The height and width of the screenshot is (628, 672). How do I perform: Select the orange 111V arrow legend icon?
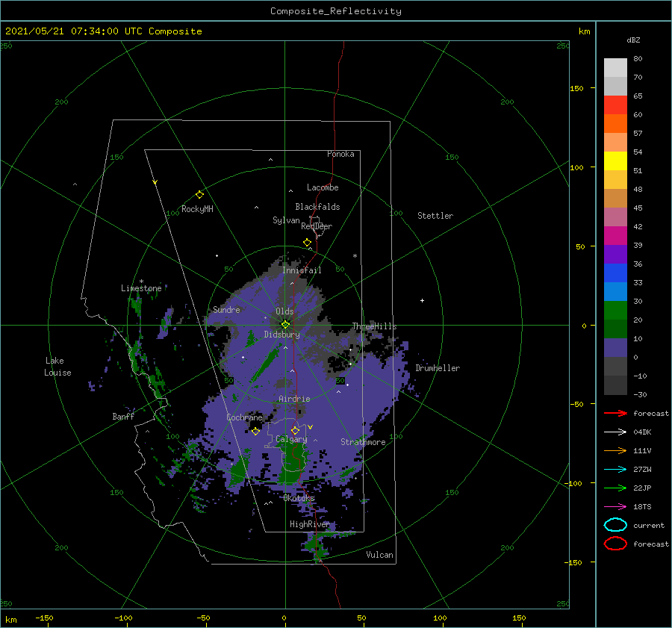click(x=615, y=450)
